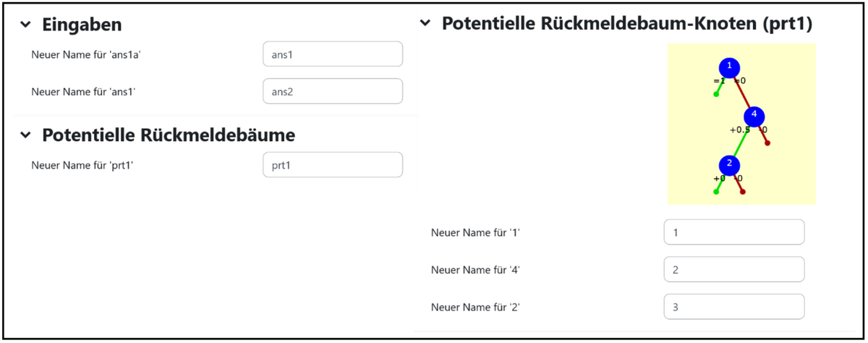Focus the new name field for 'prt1'
Screen dimensions: 868x343
pyautogui.click(x=332, y=165)
